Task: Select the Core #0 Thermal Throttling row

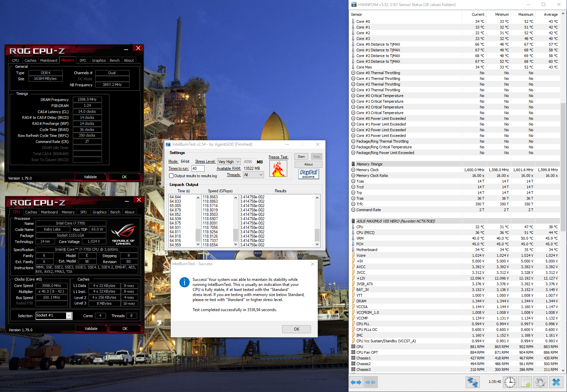Action: 455,73
